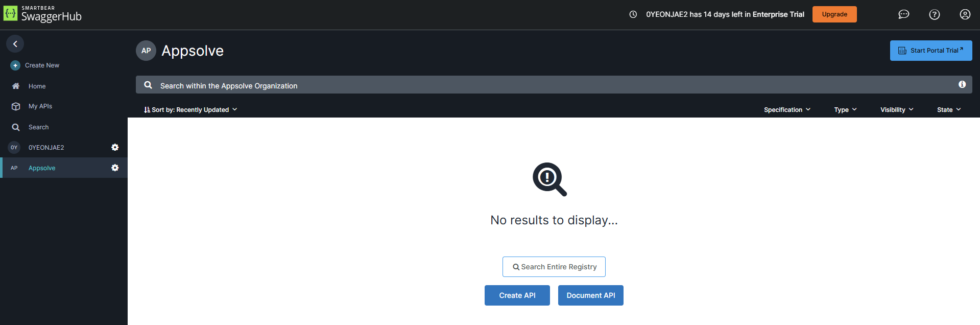The width and height of the screenshot is (980, 325).
Task: Click the AP avatar beside Appsolve title
Action: (x=146, y=51)
